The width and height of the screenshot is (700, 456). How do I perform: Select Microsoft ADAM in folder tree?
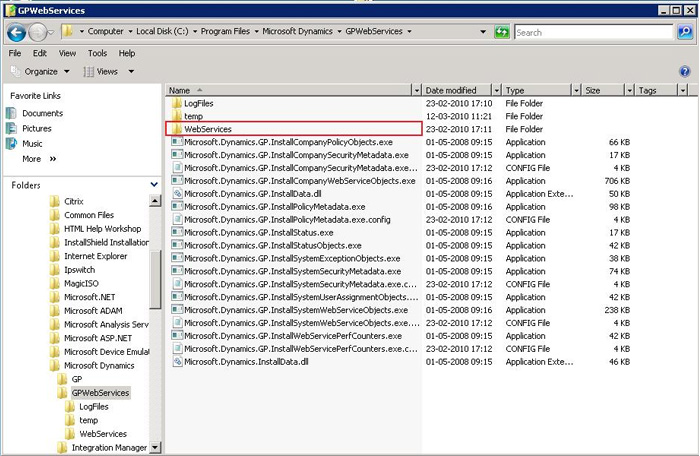(93, 311)
